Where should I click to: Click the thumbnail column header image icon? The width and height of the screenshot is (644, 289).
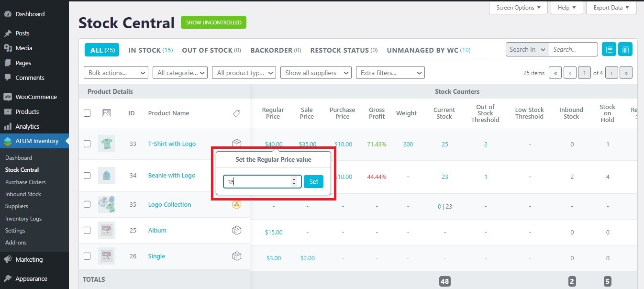[107, 113]
